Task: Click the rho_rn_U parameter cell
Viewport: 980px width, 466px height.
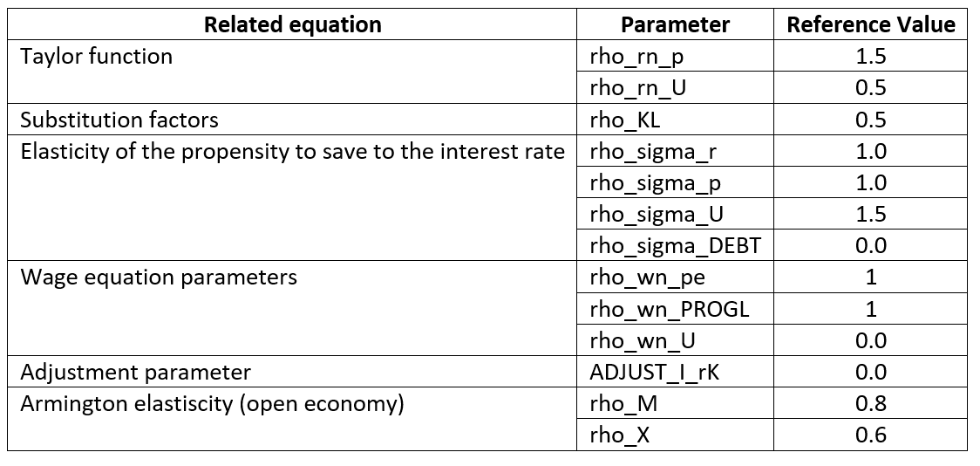Action: [675, 87]
